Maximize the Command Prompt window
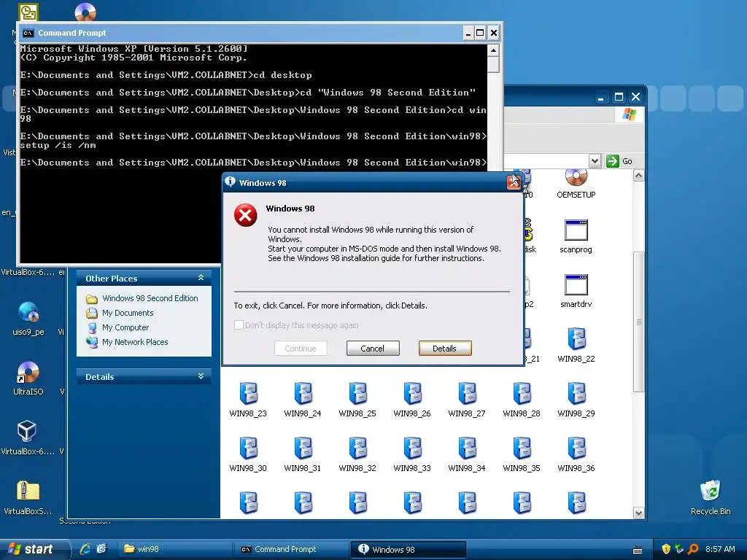Viewport: 747px width, 560px height. (x=480, y=33)
